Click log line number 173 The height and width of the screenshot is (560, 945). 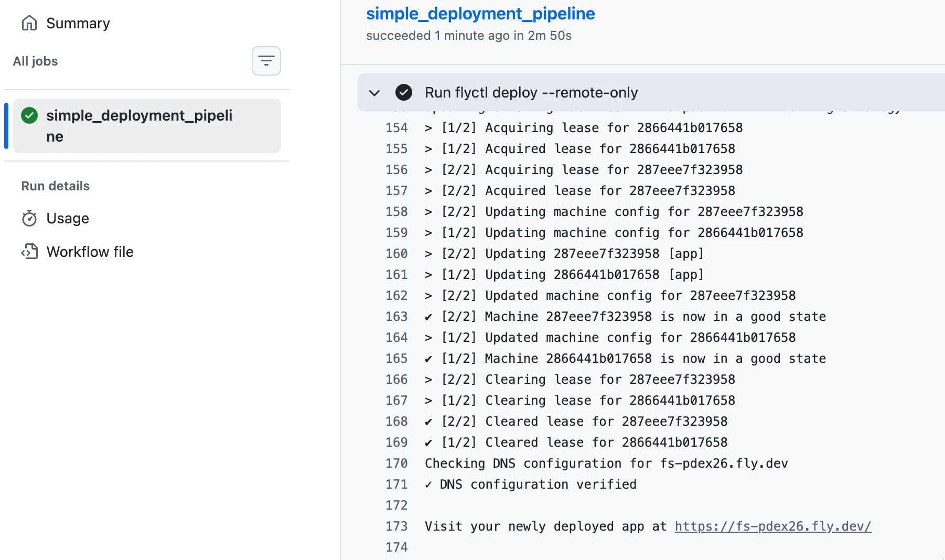click(396, 526)
